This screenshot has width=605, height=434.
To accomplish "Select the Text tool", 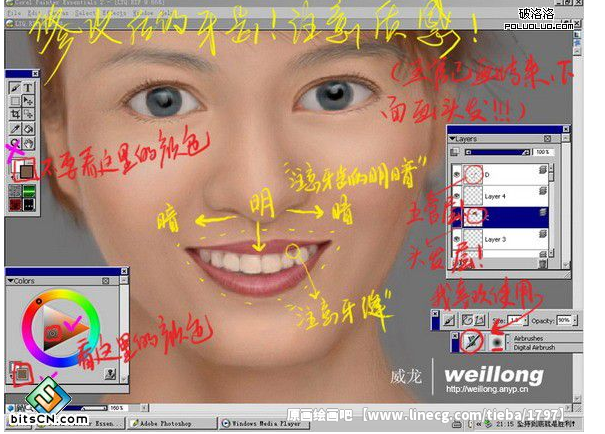I will coord(29,87).
